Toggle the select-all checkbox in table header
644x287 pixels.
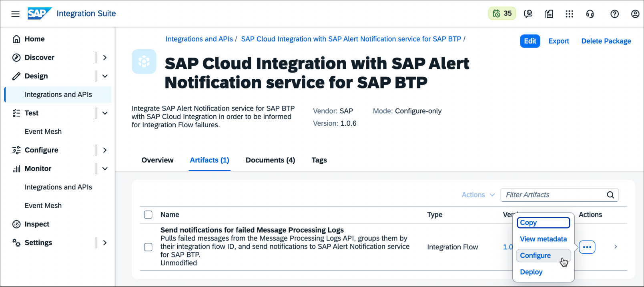click(x=148, y=215)
